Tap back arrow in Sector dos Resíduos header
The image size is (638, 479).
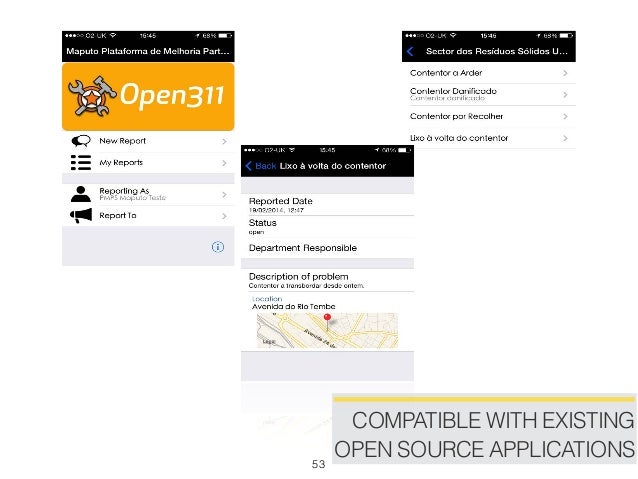tap(410, 51)
